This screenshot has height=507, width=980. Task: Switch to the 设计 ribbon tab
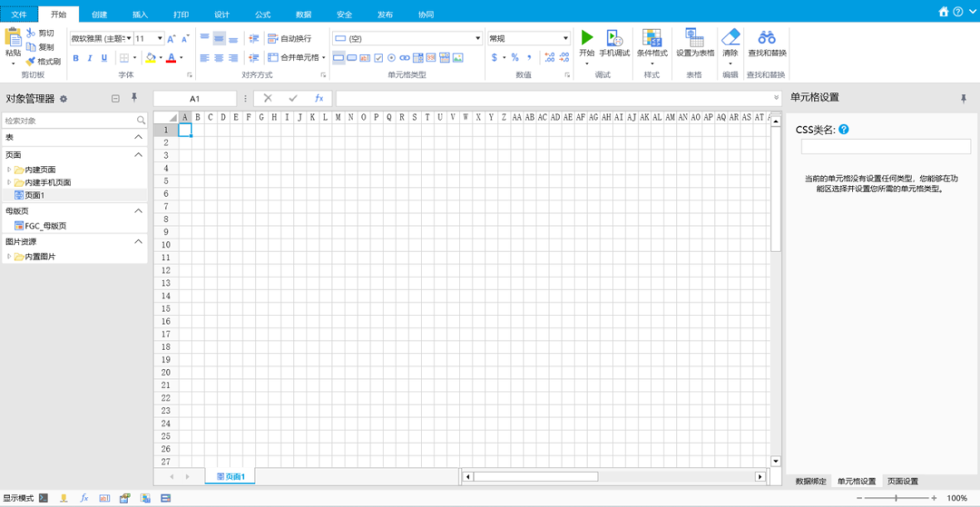(x=222, y=15)
